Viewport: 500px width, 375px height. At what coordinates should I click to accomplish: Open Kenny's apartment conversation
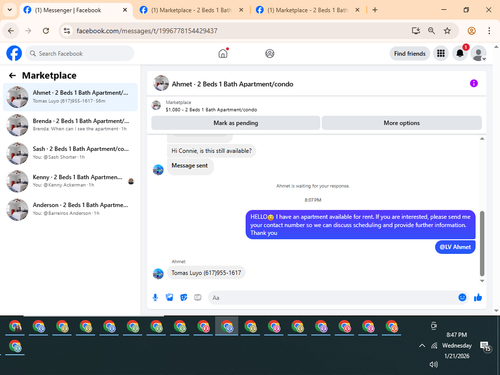tap(70, 181)
